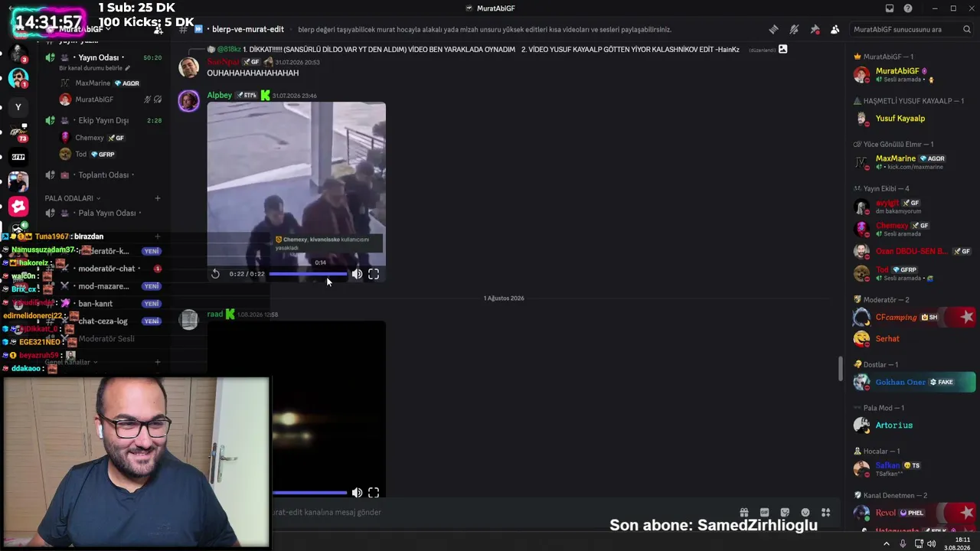This screenshot has height=551, width=980.
Task: Select Artorius in member list
Action: [x=914, y=425]
